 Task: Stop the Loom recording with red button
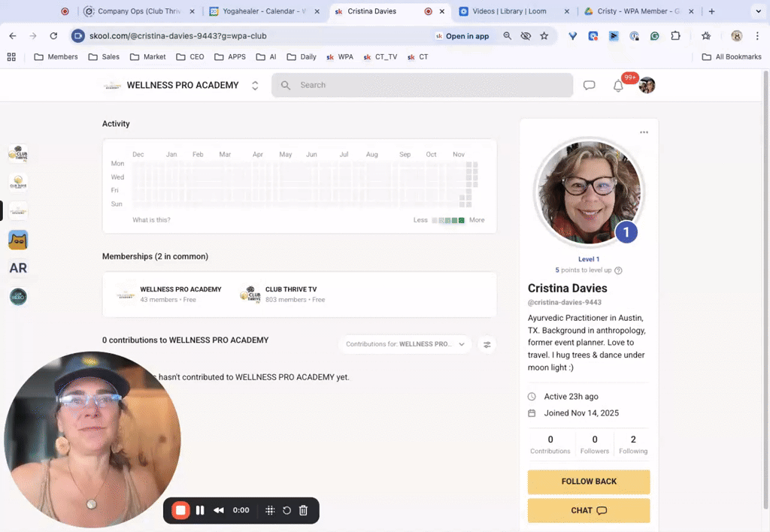point(180,510)
